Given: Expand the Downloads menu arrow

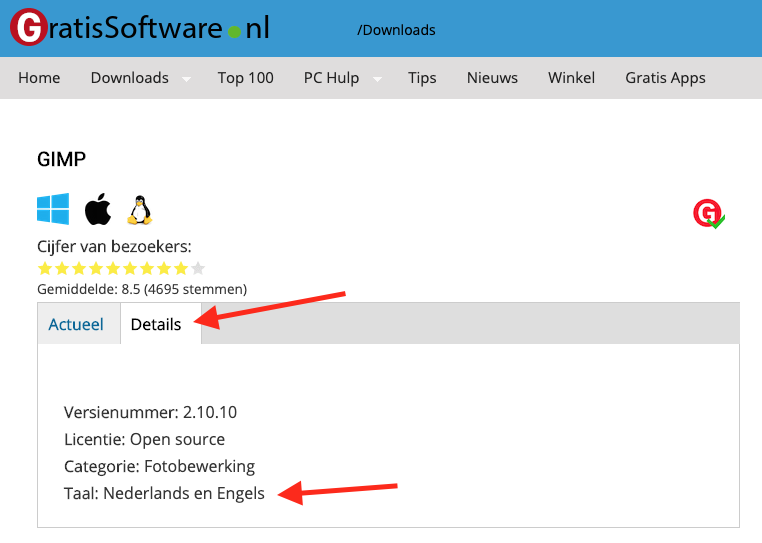Looking at the screenshot, I should coord(187,79).
